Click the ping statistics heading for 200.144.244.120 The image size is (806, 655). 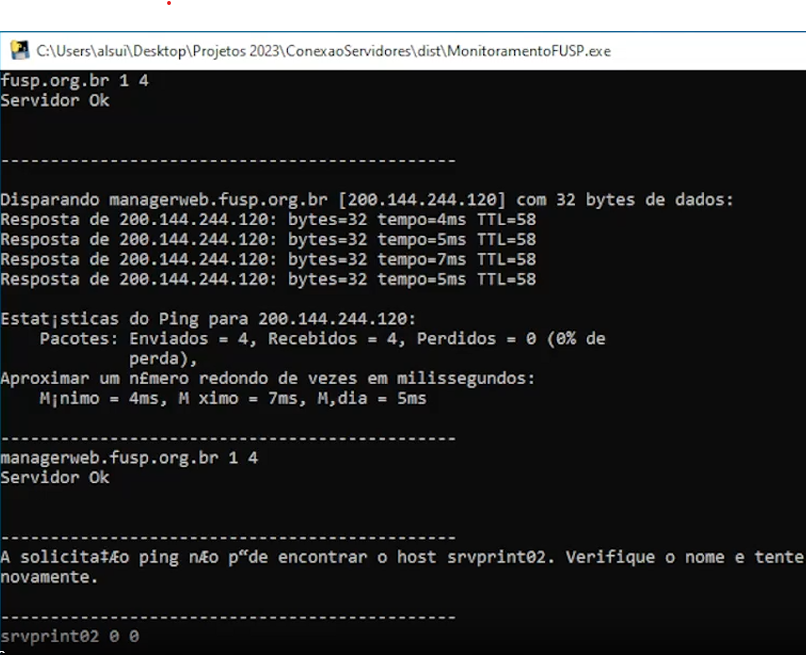click(208, 319)
